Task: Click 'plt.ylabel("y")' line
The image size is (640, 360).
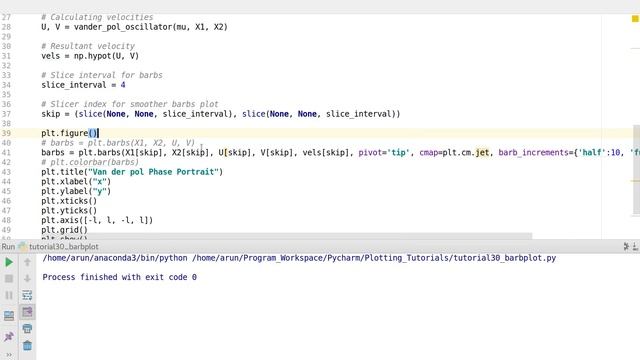Action: 76,191
